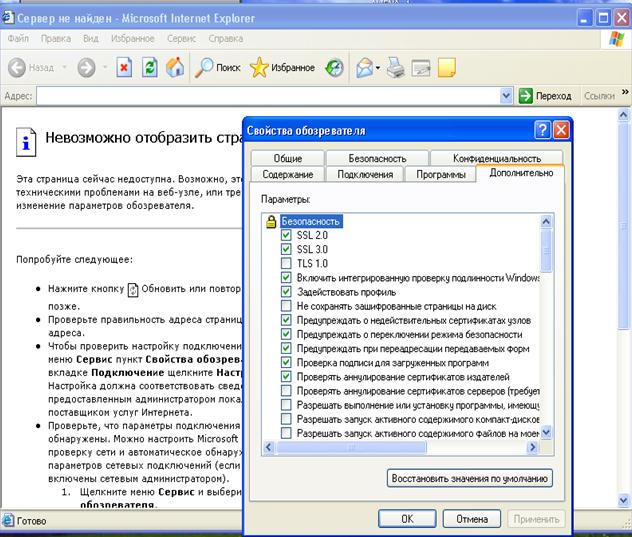Viewport: 632px width, 537px height.
Task: Click the Windows flag logo in menu bar
Action: [616, 39]
